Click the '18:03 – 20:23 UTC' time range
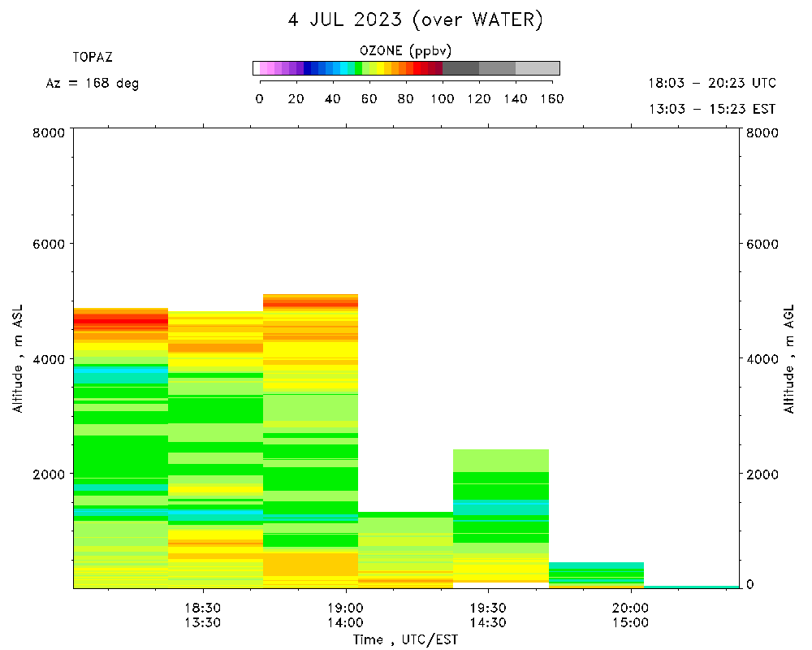The width and height of the screenshot is (812, 650). coord(712,83)
